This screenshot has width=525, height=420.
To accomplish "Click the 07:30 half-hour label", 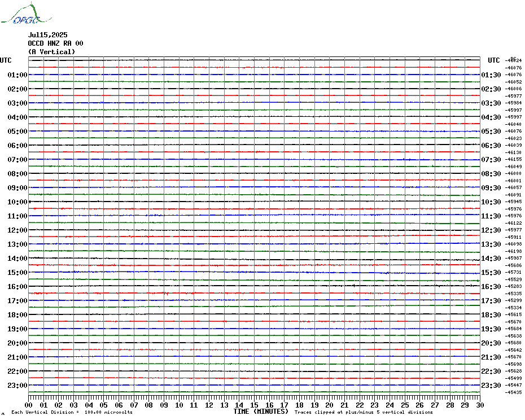I will pos(491,159).
